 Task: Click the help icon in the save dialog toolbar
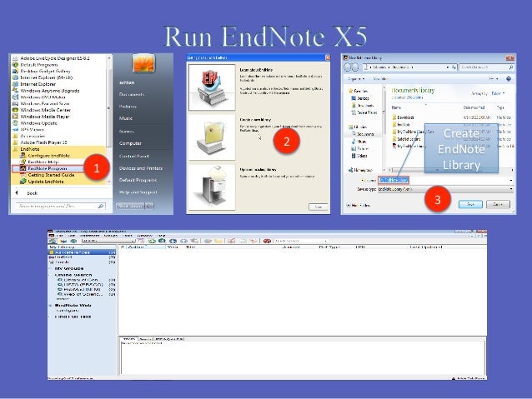coord(509,78)
